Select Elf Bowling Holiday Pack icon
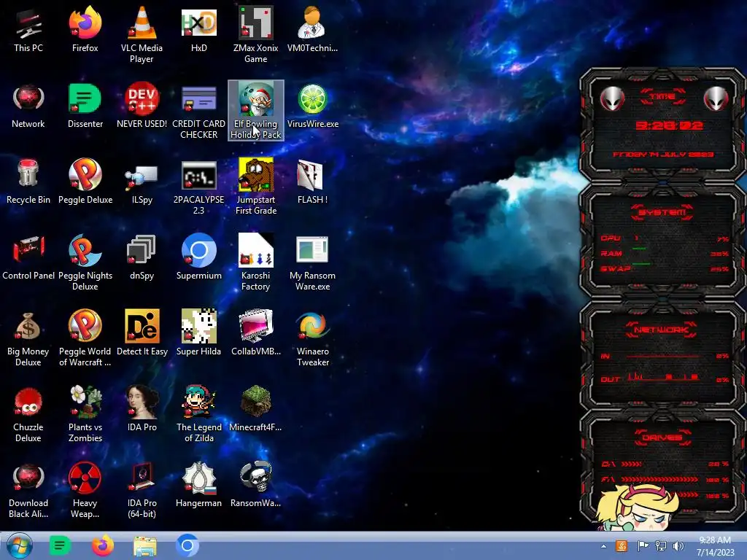747x560 pixels. coord(256,111)
